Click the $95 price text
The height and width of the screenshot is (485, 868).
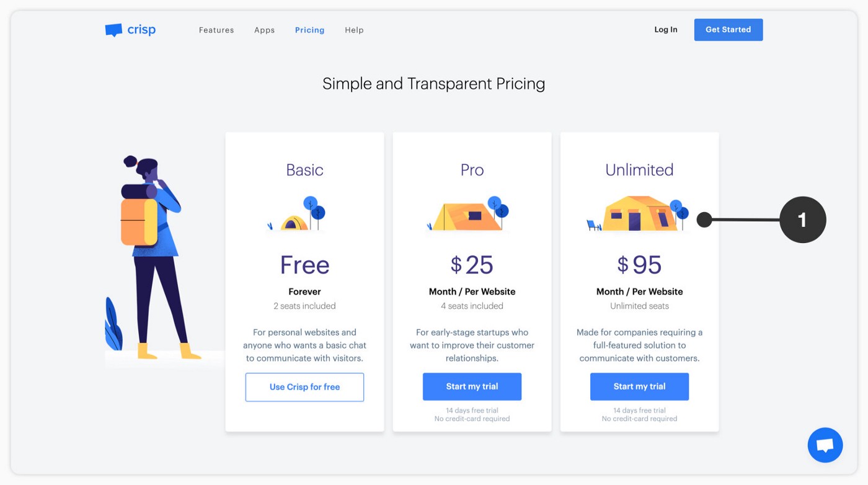coord(639,265)
